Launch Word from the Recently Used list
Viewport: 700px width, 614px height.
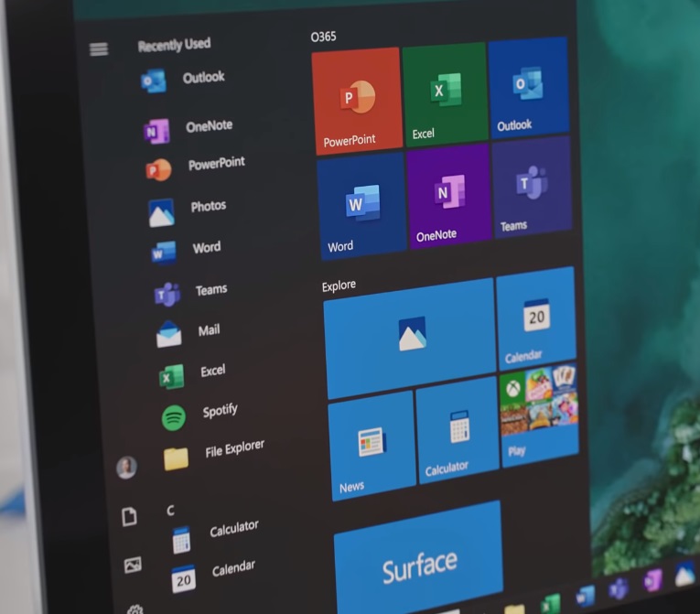point(187,251)
